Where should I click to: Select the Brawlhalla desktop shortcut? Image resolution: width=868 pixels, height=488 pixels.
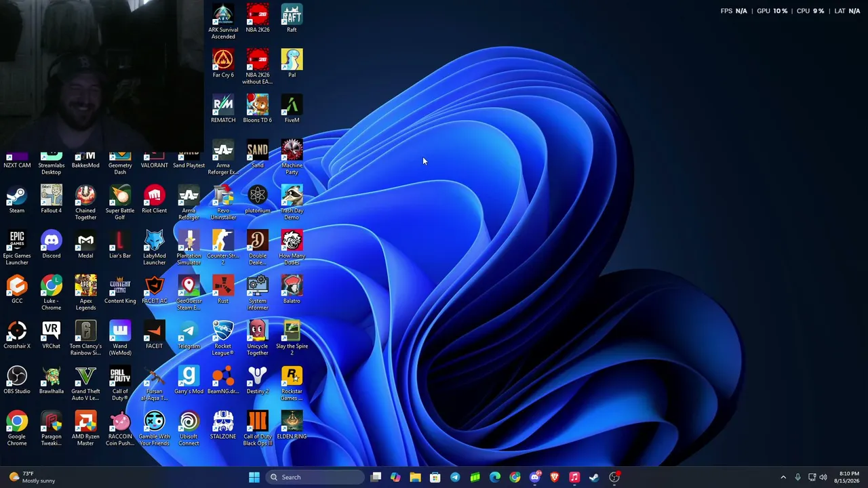[x=51, y=380]
